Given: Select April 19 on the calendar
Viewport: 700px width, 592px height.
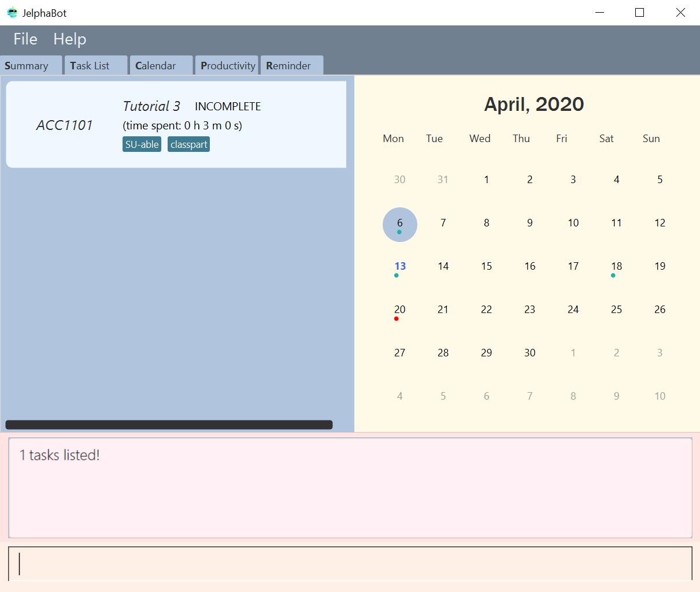Looking at the screenshot, I should click(x=660, y=266).
